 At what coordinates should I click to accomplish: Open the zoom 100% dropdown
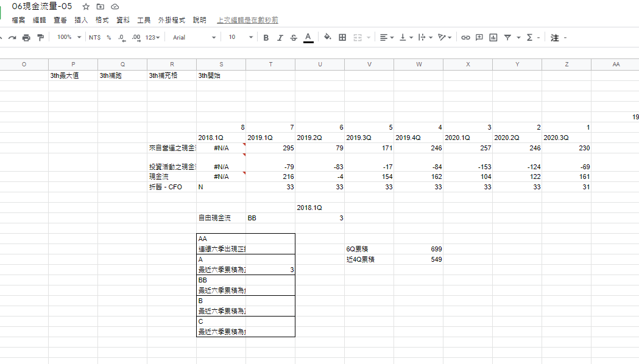tap(69, 38)
